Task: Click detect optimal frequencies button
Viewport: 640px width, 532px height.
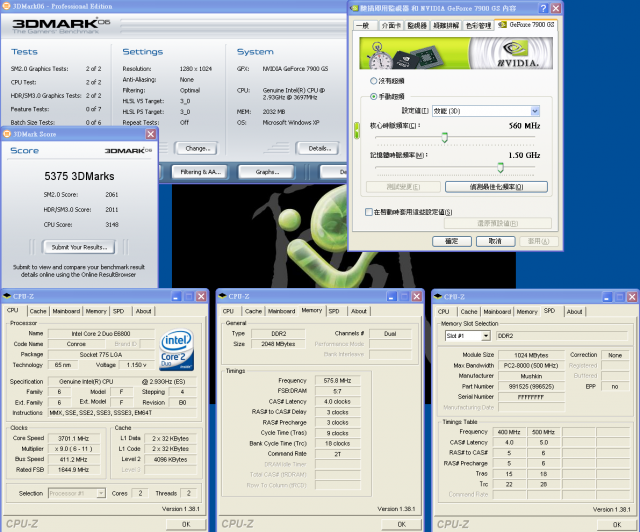Action: pyautogui.click(x=496, y=187)
